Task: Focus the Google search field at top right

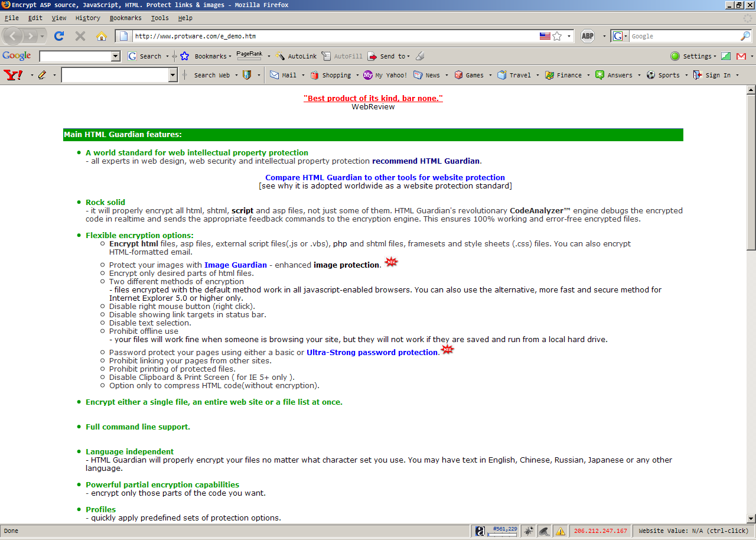Action: [684, 36]
